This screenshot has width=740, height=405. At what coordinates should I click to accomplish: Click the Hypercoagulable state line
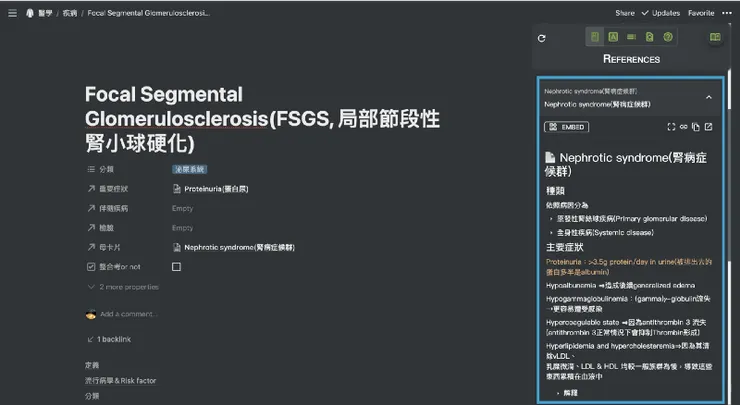tap(626, 328)
